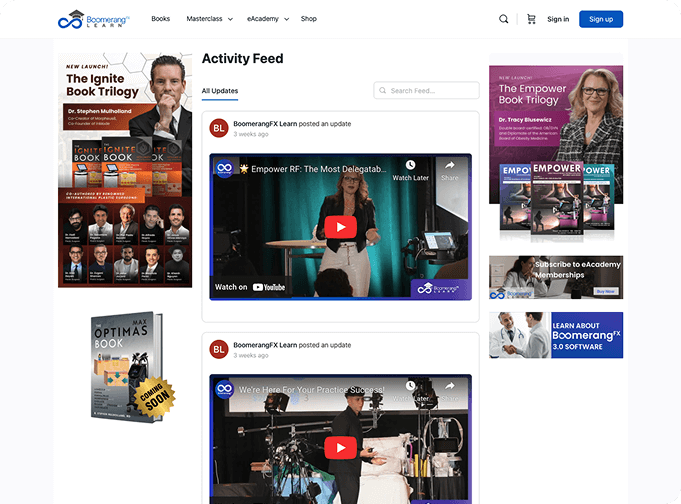Click channel logo on Empower RF video
The image size is (681, 504).
tap(225, 169)
